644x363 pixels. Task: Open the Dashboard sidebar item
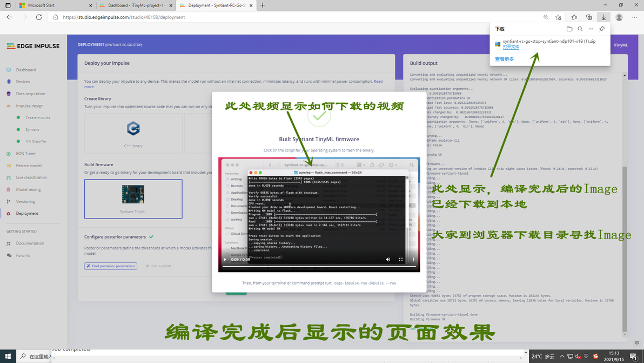pyautogui.click(x=26, y=70)
